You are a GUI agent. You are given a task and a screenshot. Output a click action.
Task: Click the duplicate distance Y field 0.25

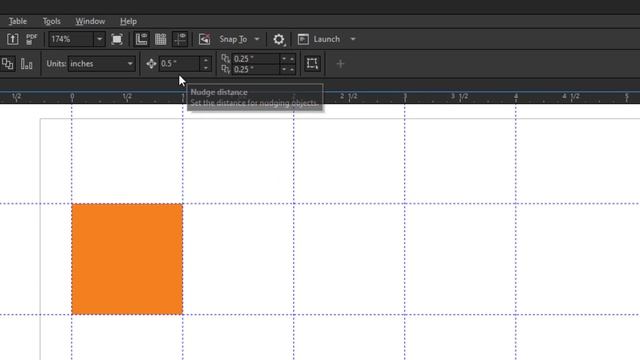pyautogui.click(x=255, y=69)
